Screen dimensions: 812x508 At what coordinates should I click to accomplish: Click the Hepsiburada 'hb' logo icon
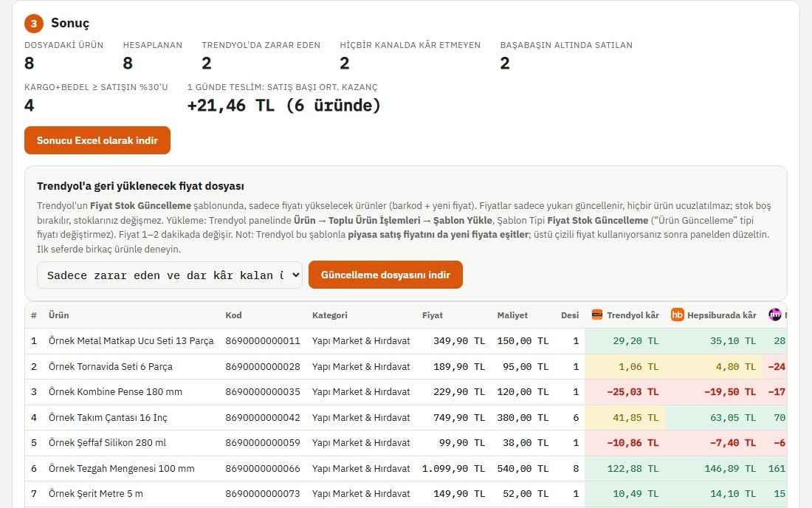(678, 315)
